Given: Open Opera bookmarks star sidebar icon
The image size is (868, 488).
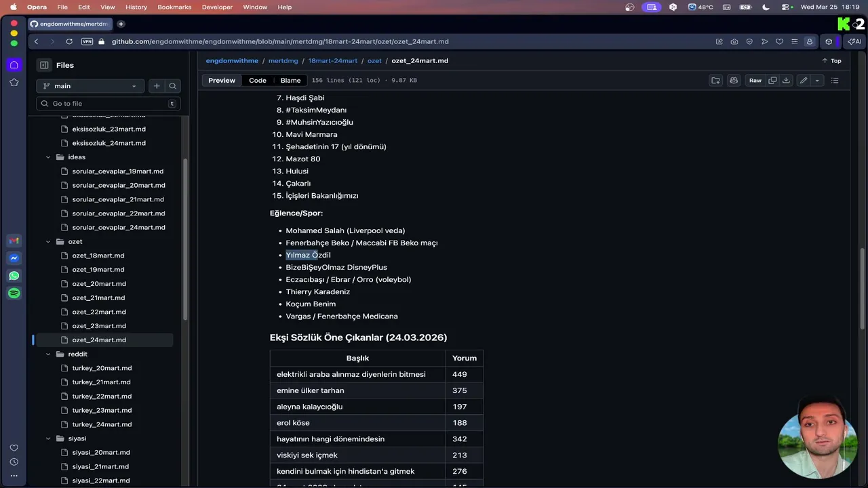Looking at the screenshot, I should point(14,82).
